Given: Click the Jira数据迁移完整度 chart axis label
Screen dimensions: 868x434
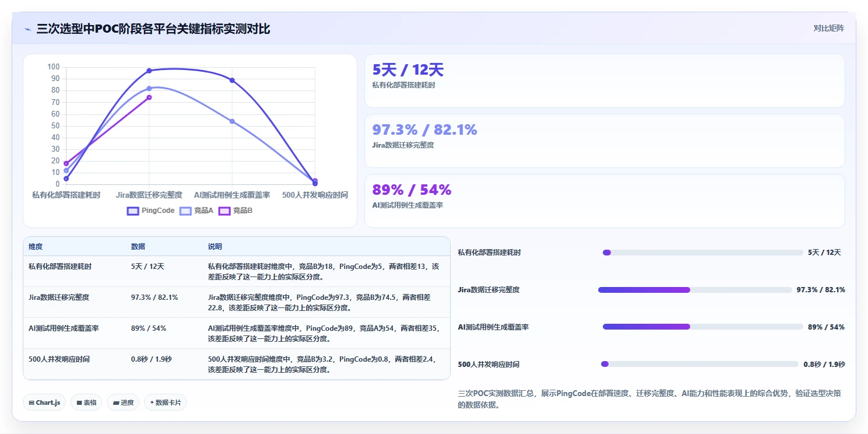Looking at the screenshot, I should [149, 195].
